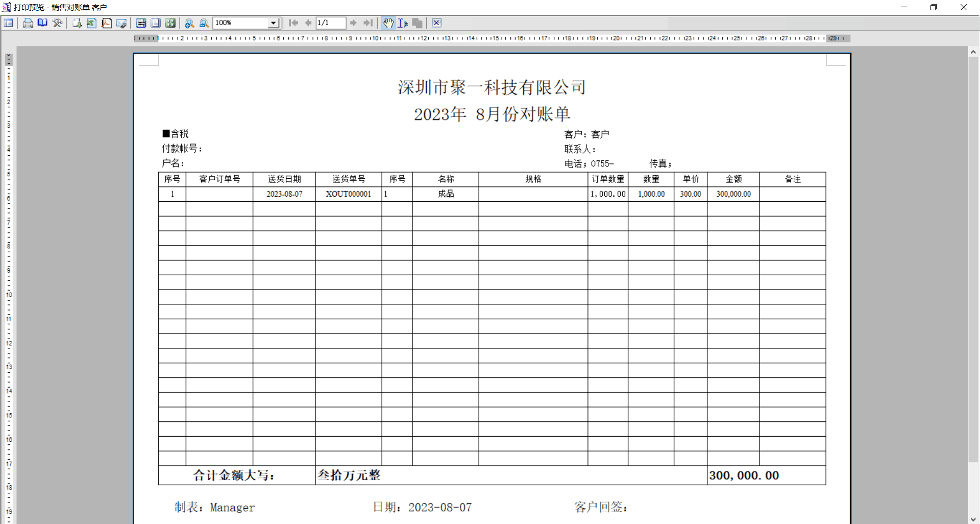Click the zoom in magnifier
Viewport: 980px width, 524px height.
point(189,23)
